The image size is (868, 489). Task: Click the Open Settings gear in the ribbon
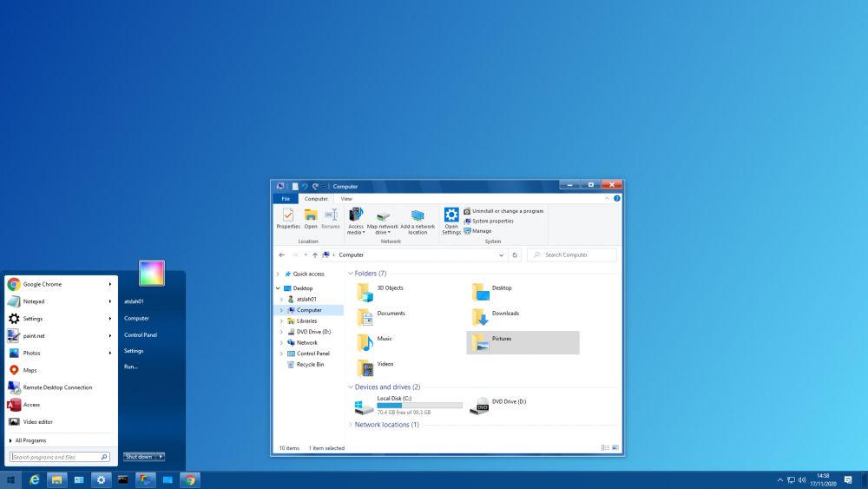[x=451, y=215]
